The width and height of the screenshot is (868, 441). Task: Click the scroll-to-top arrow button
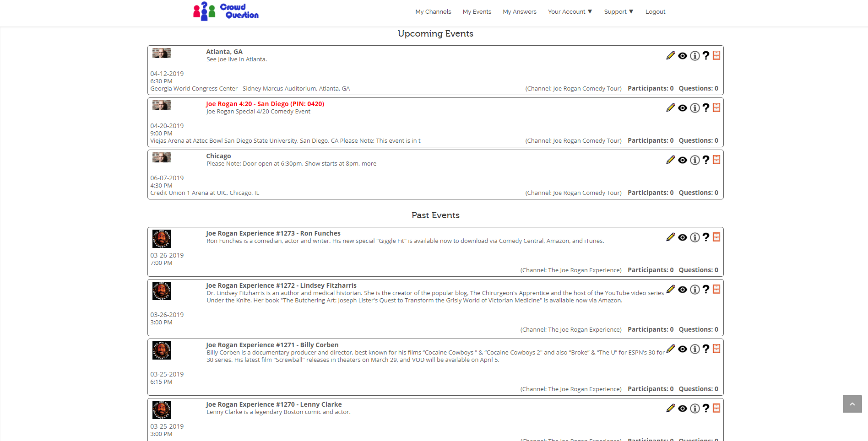pyautogui.click(x=852, y=404)
